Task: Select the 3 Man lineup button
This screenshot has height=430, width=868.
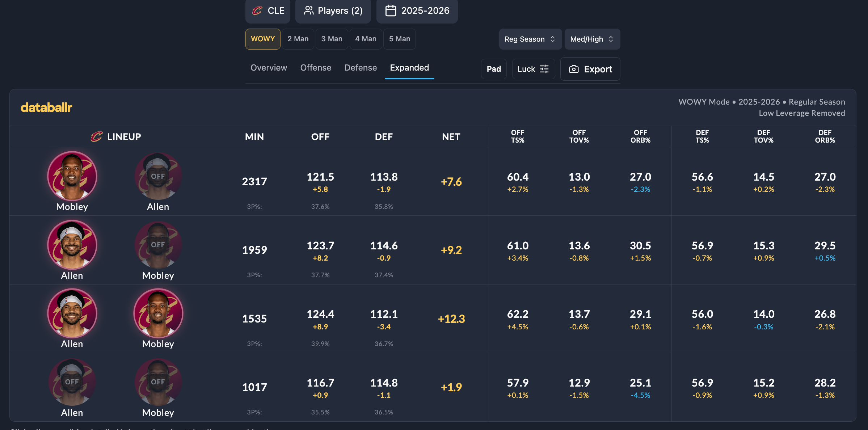Action: pyautogui.click(x=332, y=39)
